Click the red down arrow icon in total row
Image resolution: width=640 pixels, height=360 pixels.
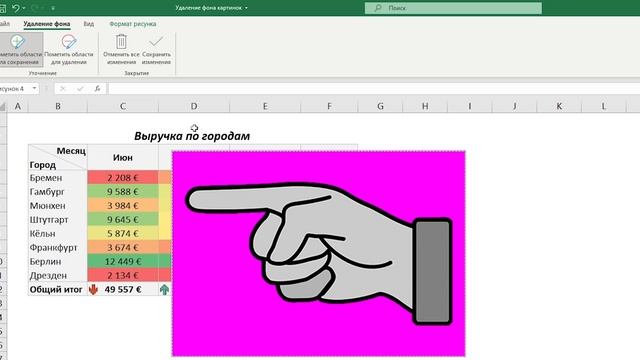(93, 289)
